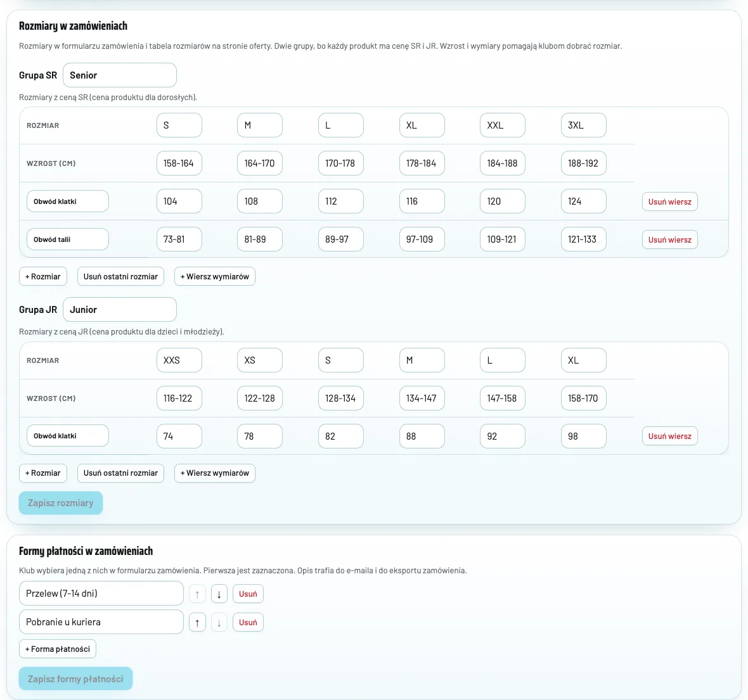
Task: Edit Junior chest value '74'
Action: (x=179, y=436)
